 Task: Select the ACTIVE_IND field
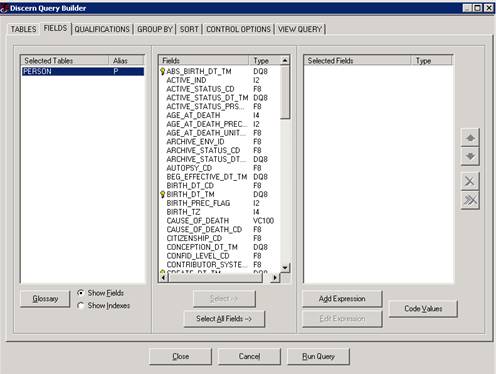186,80
